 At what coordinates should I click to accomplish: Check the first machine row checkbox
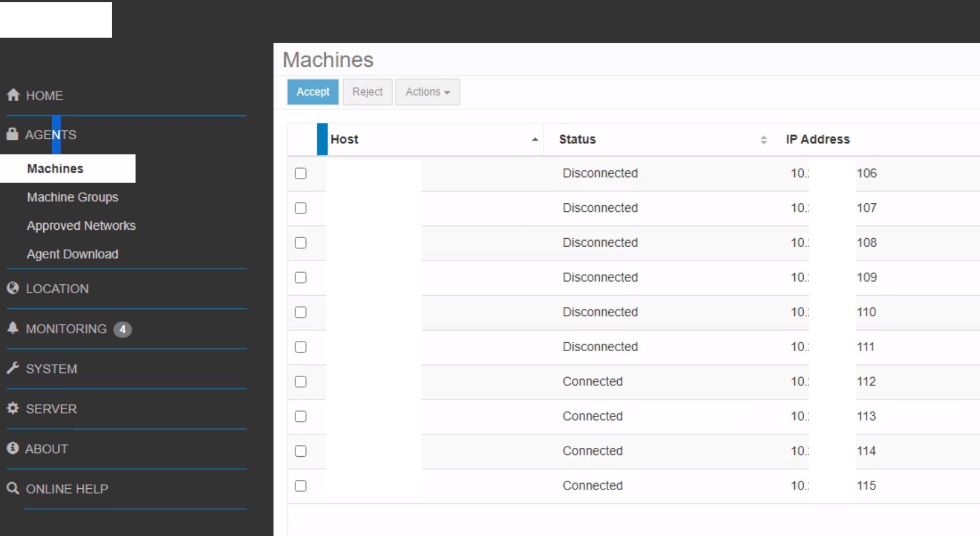click(300, 174)
